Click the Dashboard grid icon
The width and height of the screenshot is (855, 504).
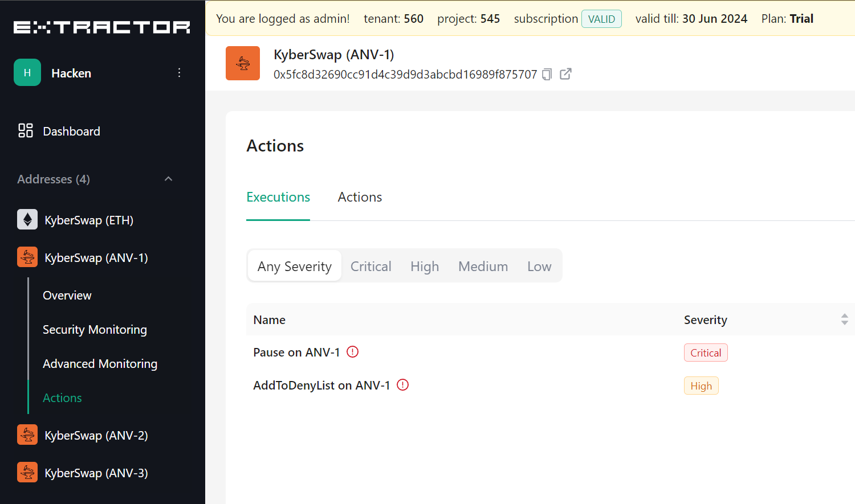(x=26, y=130)
